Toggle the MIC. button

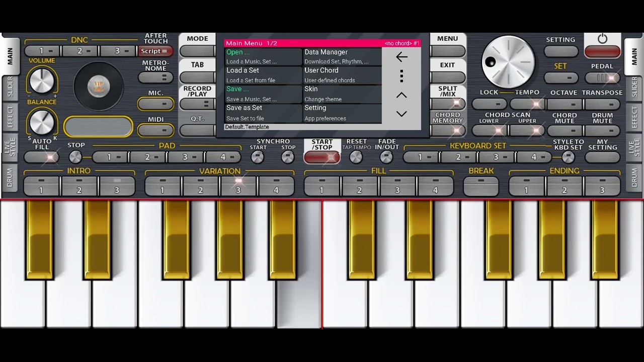[x=155, y=104]
